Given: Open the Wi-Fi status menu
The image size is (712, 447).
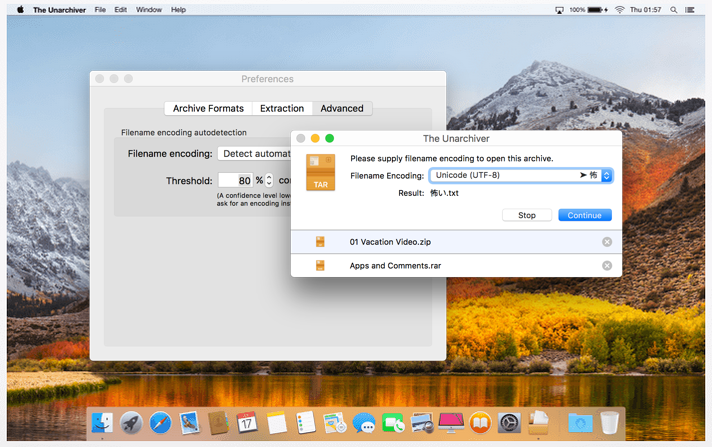Looking at the screenshot, I should (619, 10).
